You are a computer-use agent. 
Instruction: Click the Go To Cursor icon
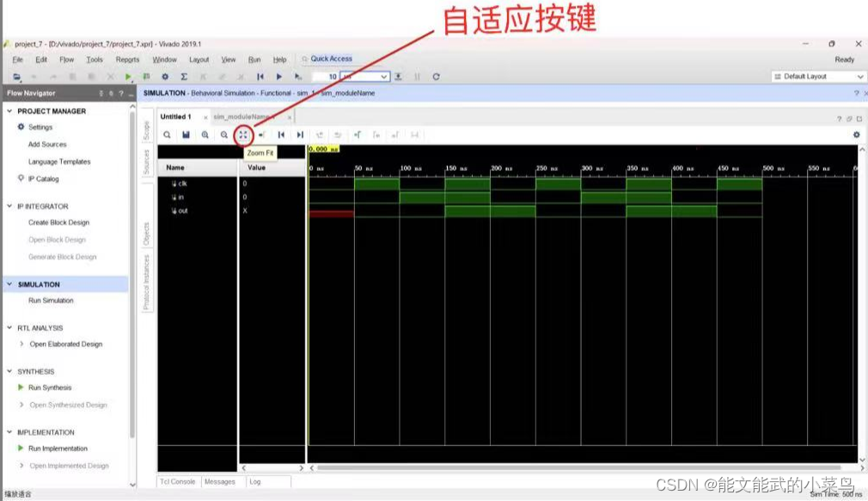(x=262, y=135)
